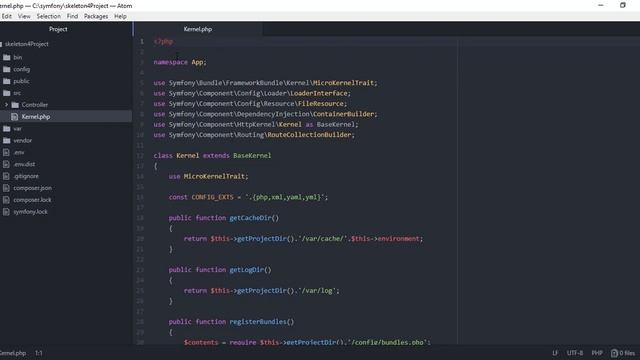Click the LF line ending selector
Image resolution: width=640 pixels, height=360 pixels.
pyautogui.click(x=555, y=353)
